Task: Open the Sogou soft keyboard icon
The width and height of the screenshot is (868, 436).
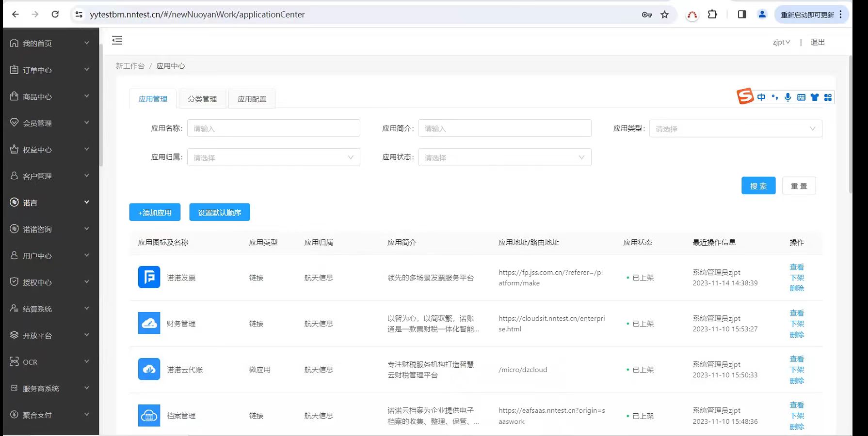Action: pyautogui.click(x=801, y=97)
